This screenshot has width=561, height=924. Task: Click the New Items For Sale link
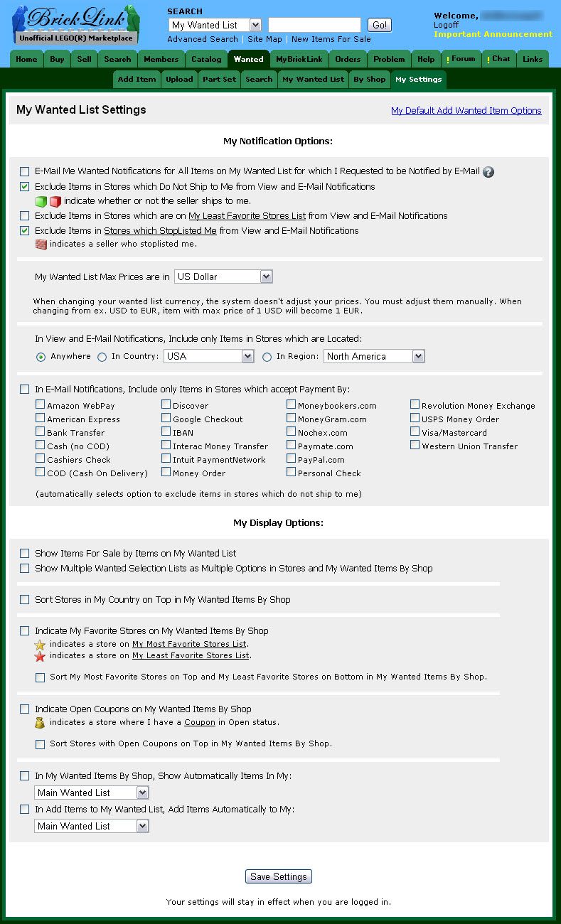tap(331, 40)
